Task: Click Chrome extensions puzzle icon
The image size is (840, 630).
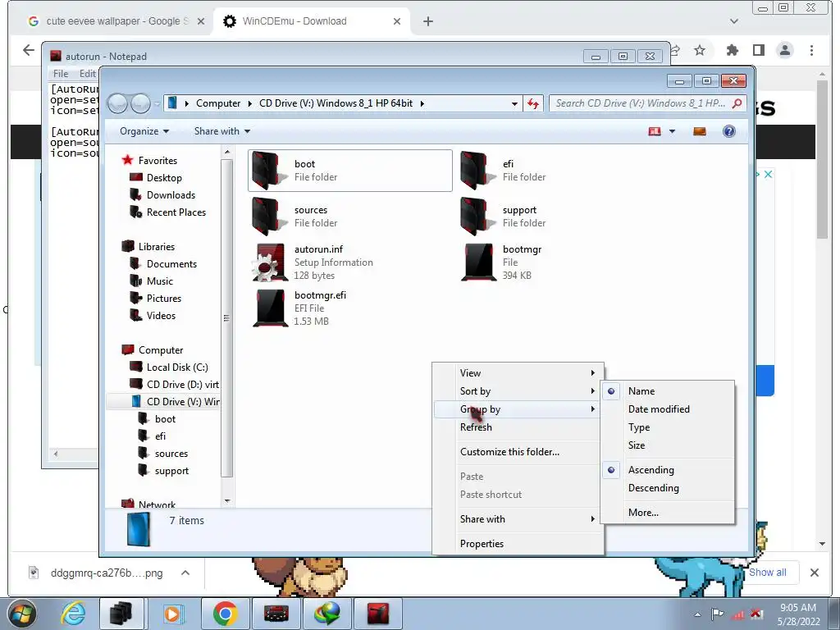Action: tap(732, 50)
